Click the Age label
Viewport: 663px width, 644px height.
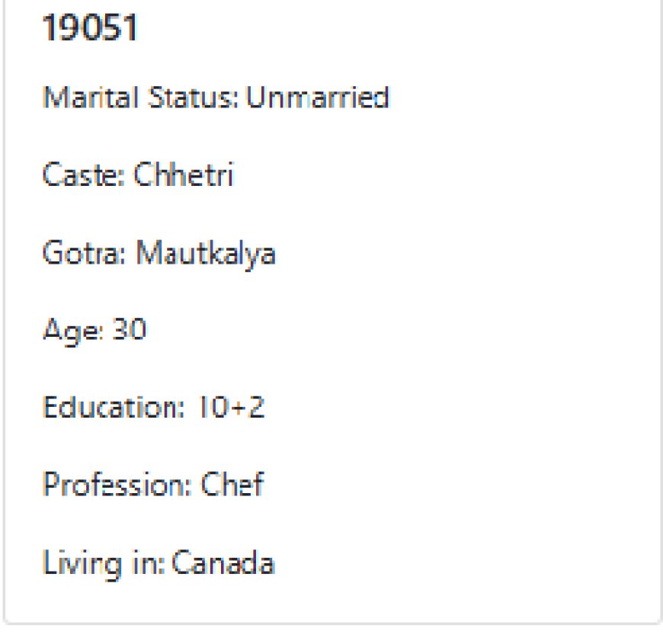[x=73, y=331]
